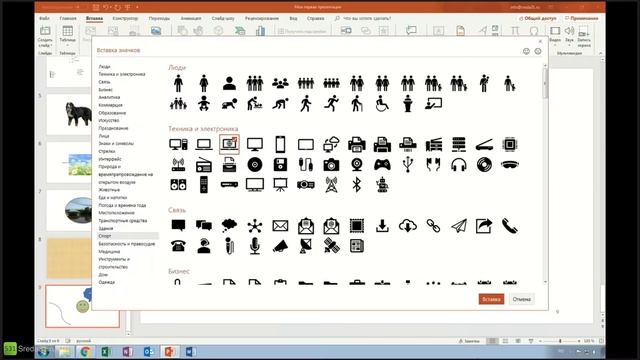Select the Образование category

coord(112,113)
